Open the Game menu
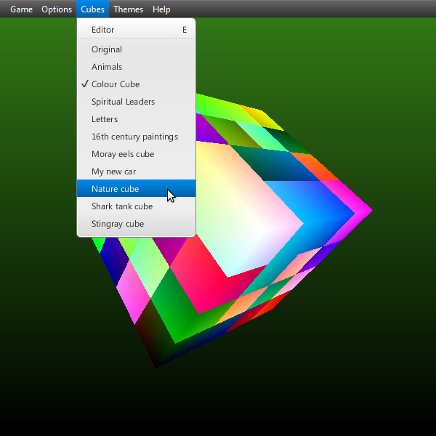The width and height of the screenshot is (436, 436). 21,9
